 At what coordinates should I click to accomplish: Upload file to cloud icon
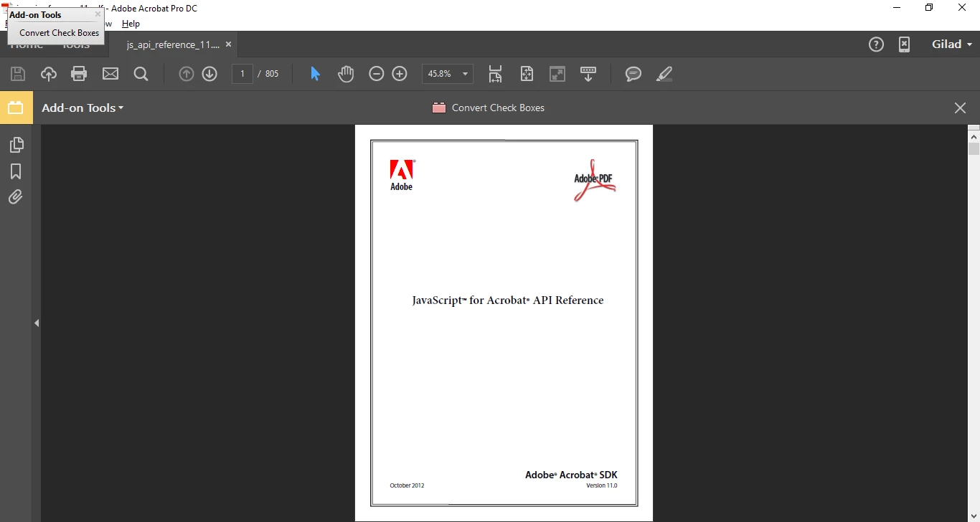click(48, 74)
